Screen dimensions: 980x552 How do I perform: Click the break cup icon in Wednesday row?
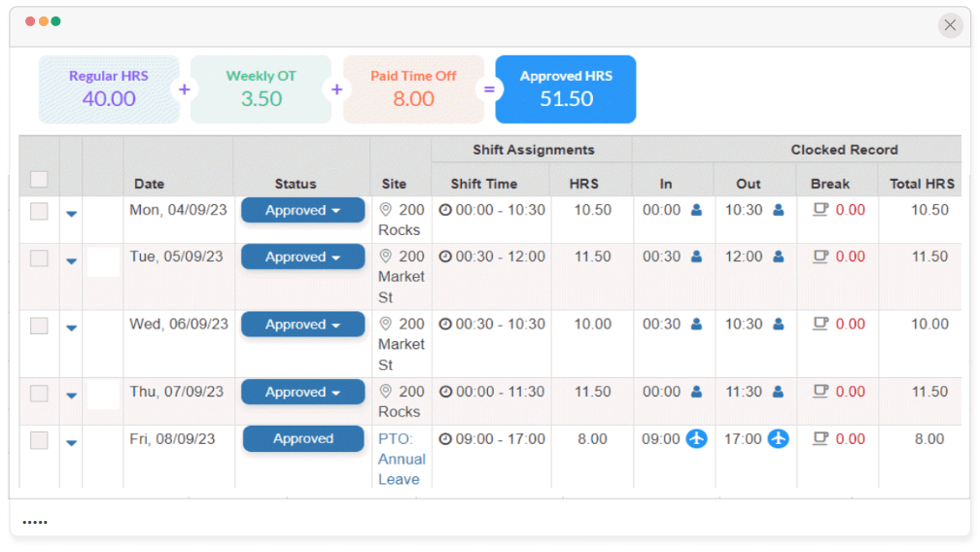pyautogui.click(x=820, y=324)
